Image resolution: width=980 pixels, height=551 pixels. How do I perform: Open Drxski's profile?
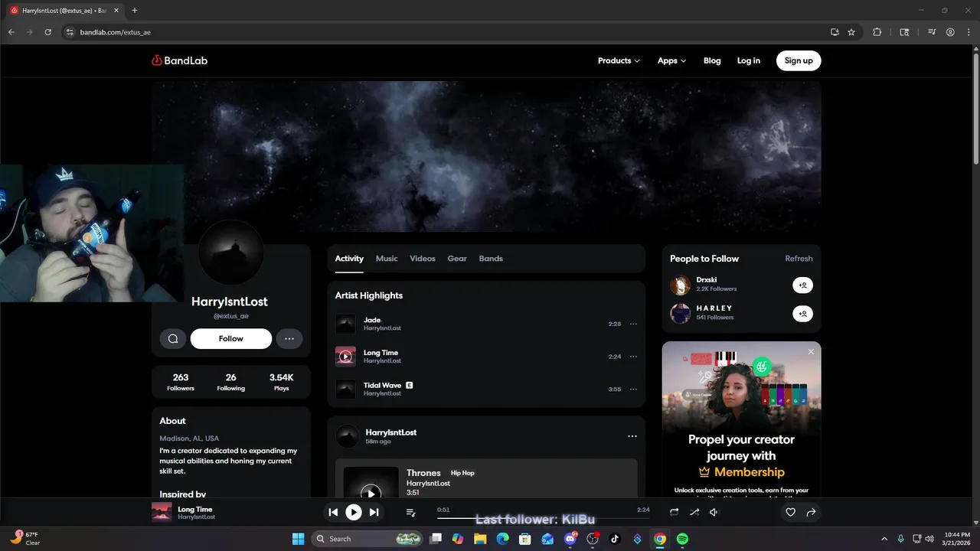(x=706, y=280)
